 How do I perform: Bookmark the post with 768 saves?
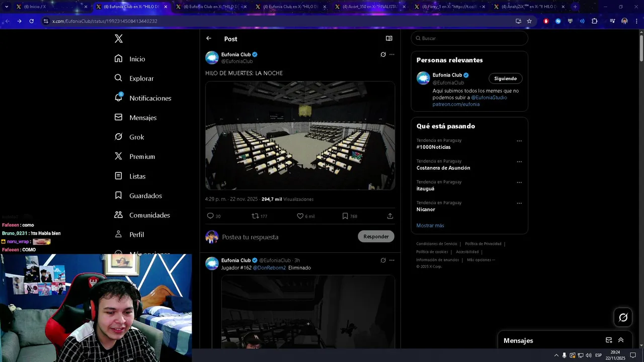click(350, 216)
